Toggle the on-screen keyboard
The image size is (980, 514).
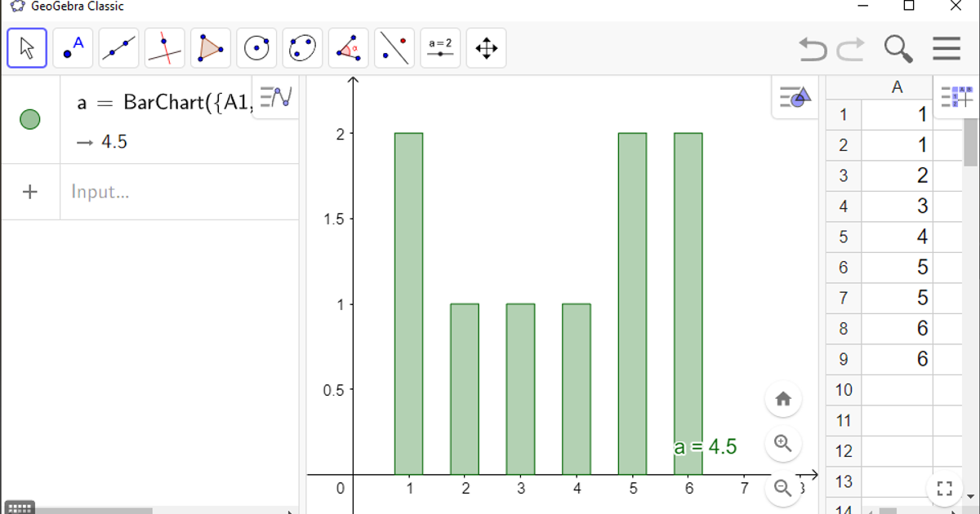(18, 506)
